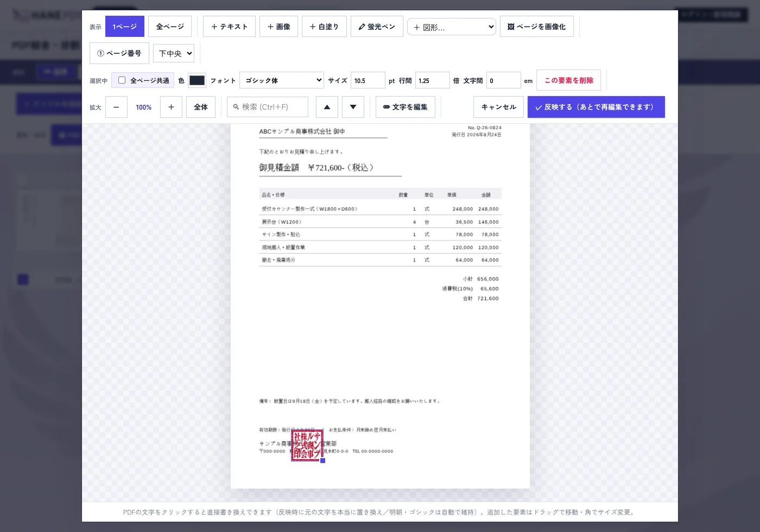Viewport: 760px width, 532px height.
Task: Open the 下中央 position dropdown
Action: (x=174, y=53)
